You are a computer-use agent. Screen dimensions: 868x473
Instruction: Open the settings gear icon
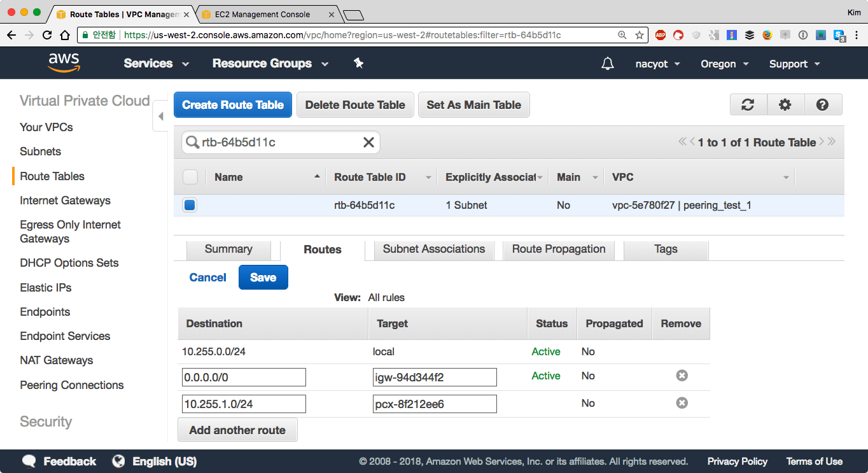click(x=785, y=105)
